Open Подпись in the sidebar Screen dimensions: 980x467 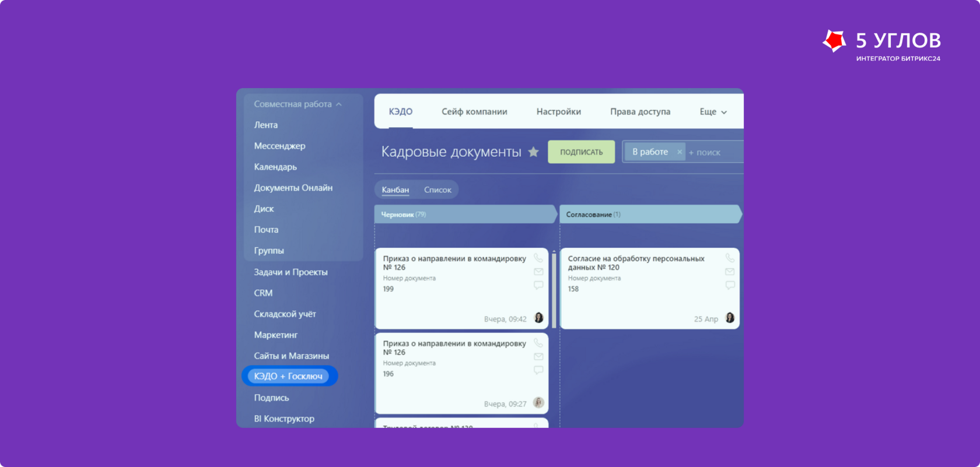(271, 398)
